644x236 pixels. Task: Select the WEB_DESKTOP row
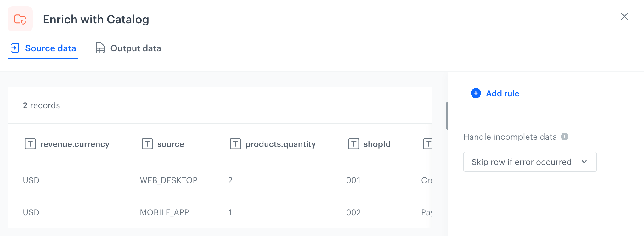pyautogui.click(x=169, y=180)
